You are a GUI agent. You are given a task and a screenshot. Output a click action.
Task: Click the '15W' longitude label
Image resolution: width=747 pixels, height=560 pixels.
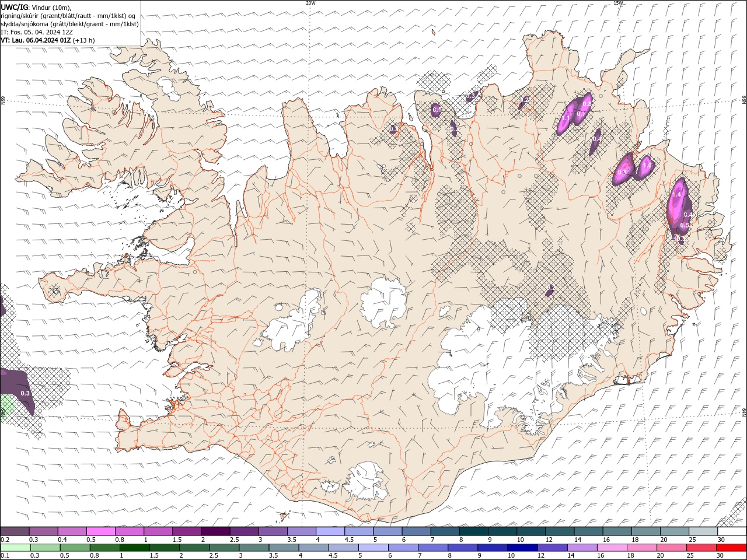pos(618,3)
